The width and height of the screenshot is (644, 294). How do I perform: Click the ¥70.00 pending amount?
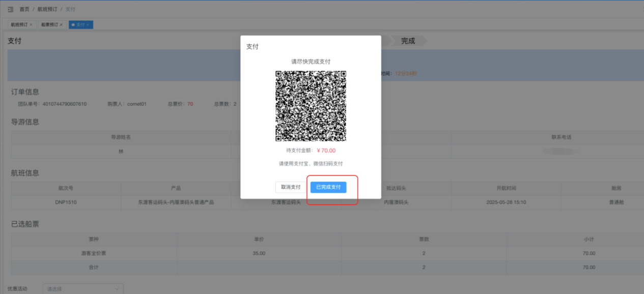click(326, 151)
